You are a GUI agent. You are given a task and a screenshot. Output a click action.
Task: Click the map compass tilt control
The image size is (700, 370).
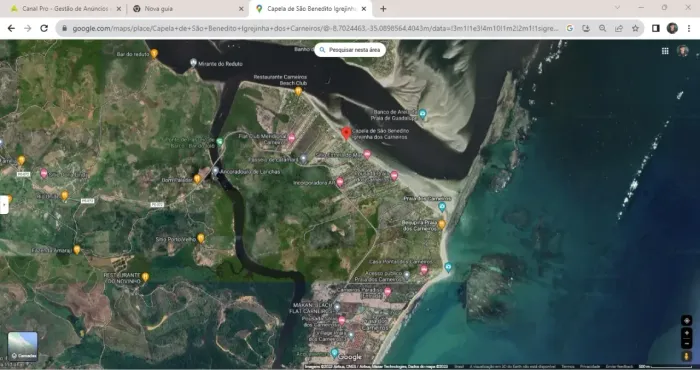(687, 320)
